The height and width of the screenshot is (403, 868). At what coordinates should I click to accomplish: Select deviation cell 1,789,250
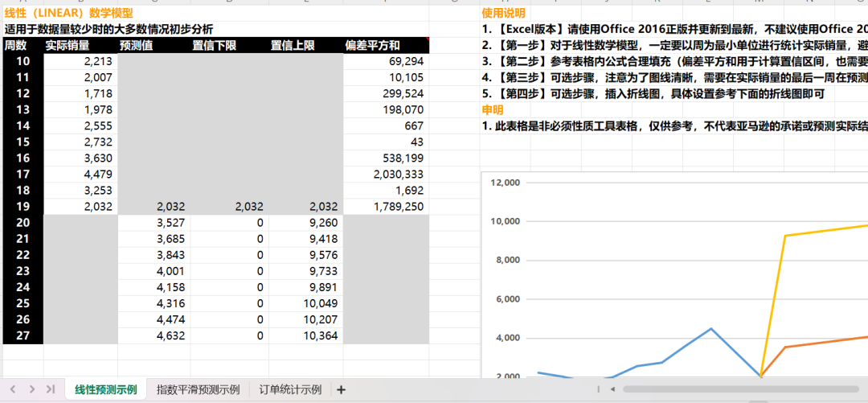click(x=386, y=207)
